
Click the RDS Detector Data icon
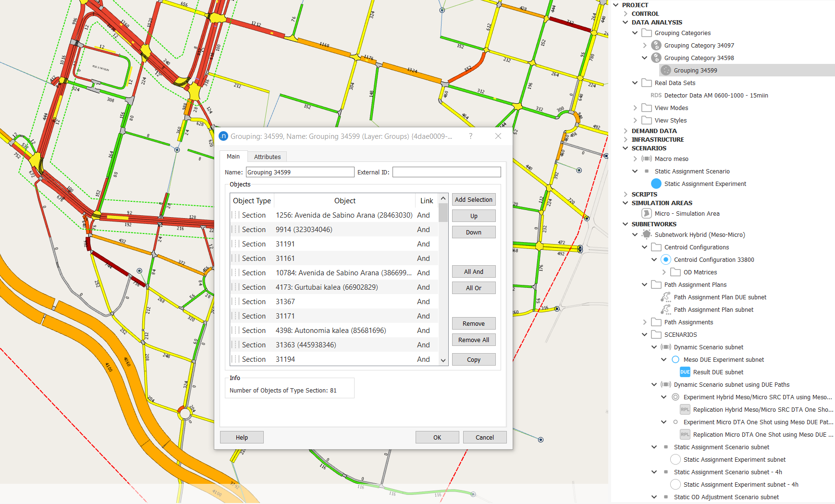pos(656,95)
